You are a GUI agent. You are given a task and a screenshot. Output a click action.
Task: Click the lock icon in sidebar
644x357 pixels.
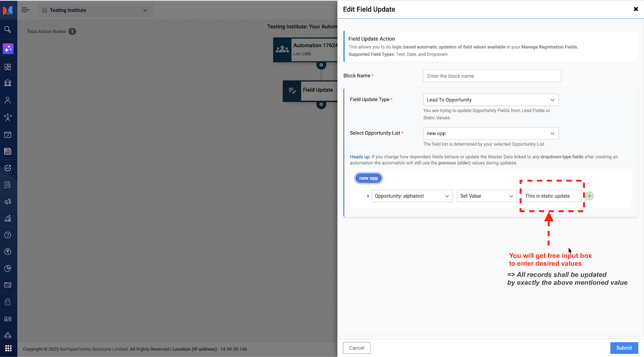coord(8,302)
